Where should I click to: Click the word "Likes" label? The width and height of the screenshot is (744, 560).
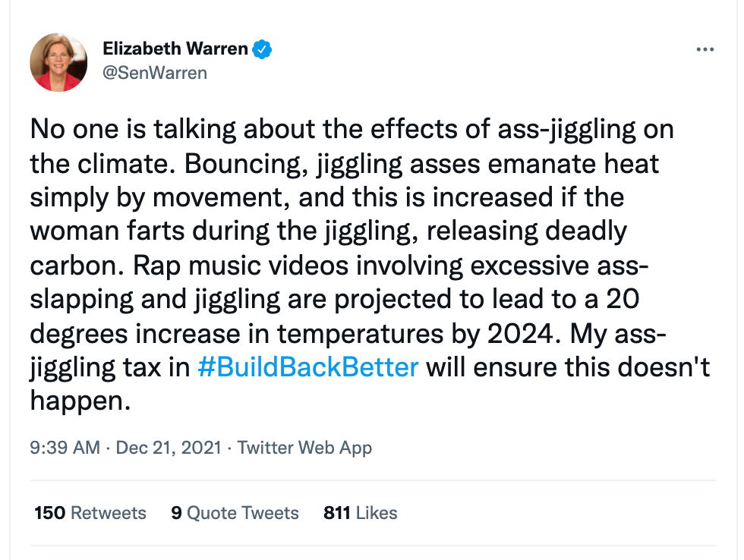coord(377,513)
